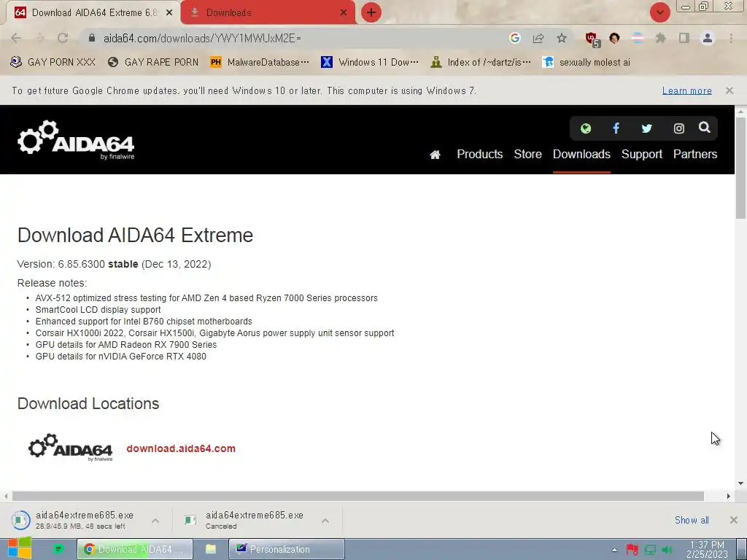This screenshot has height=560, width=747.
Task: Close the downloads shelf
Action: [x=734, y=520]
